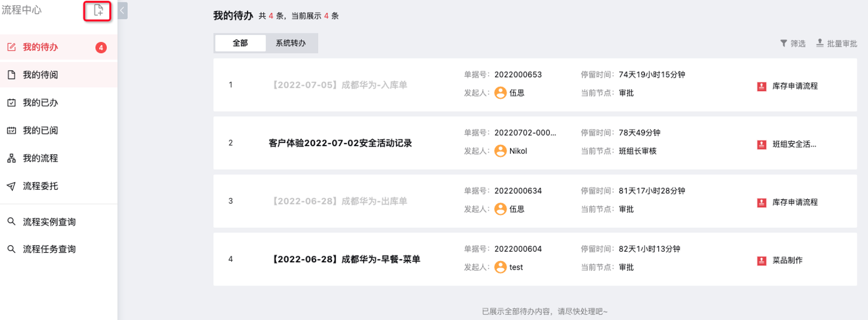This screenshot has height=320, width=868.
Task: Open 我的待办 in the sidebar
Action: (40, 47)
